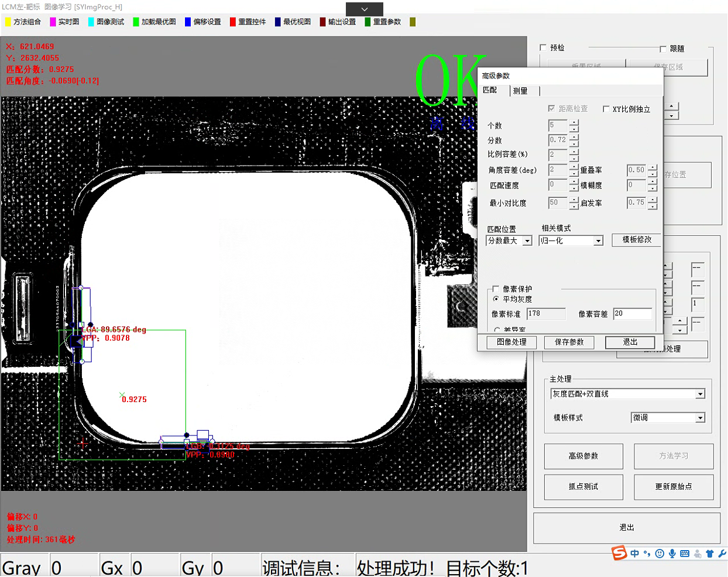The image size is (728, 577).
Task: Click the 模板修改 button
Action: 637,240
